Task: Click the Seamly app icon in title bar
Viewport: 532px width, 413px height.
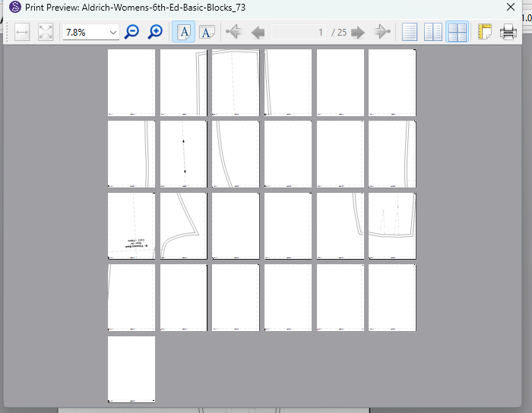Action: click(15, 7)
